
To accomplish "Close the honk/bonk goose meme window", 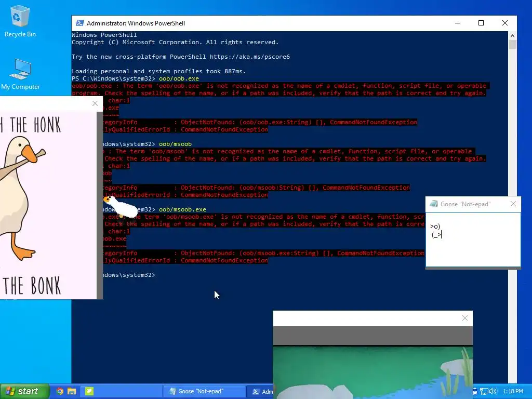I will (95, 103).
